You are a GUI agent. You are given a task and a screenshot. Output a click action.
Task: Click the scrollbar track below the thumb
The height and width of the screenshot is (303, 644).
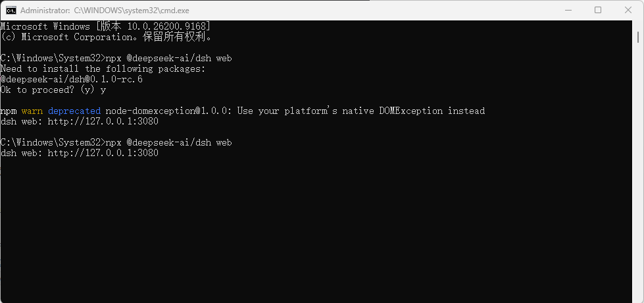click(x=638, y=173)
